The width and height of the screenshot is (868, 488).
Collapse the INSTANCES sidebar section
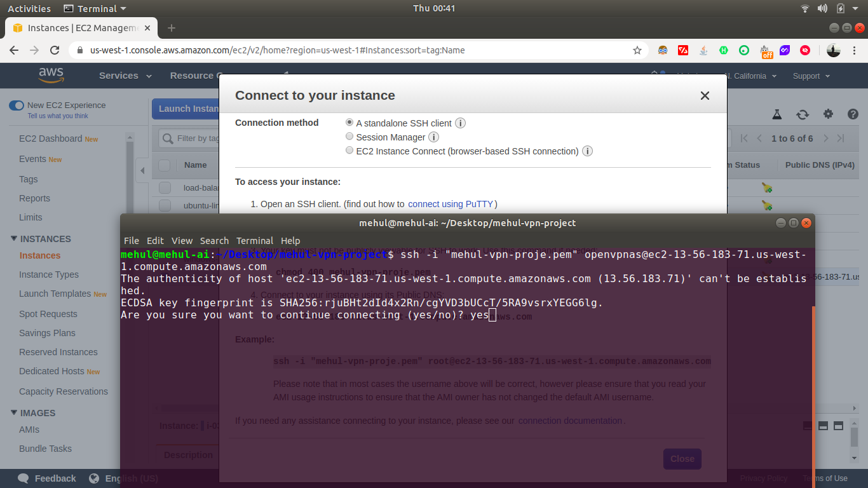(14, 239)
